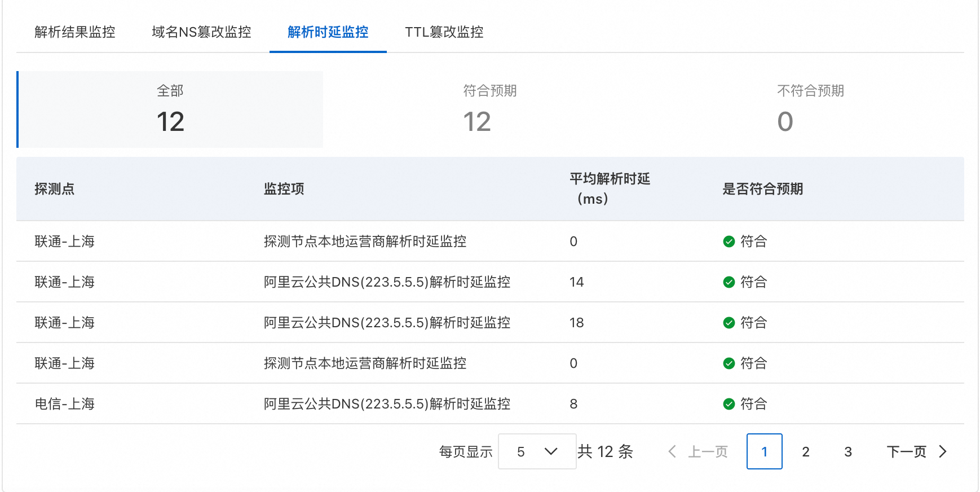Click green check icon in first row
Screen dimensions: 980x492
pos(729,241)
